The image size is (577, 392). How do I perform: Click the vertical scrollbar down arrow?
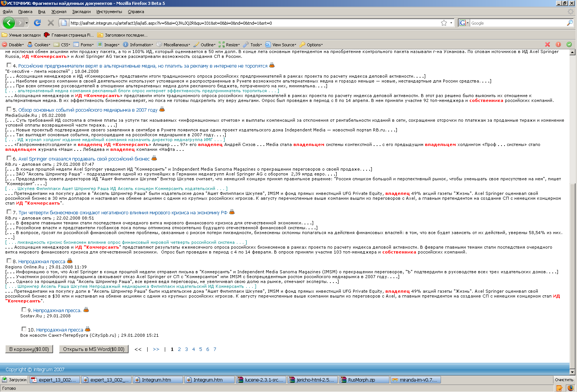click(x=572, y=372)
